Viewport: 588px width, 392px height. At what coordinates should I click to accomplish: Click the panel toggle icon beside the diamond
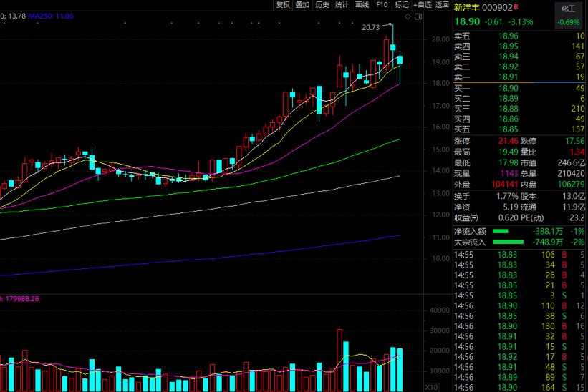pyautogui.click(x=418, y=16)
